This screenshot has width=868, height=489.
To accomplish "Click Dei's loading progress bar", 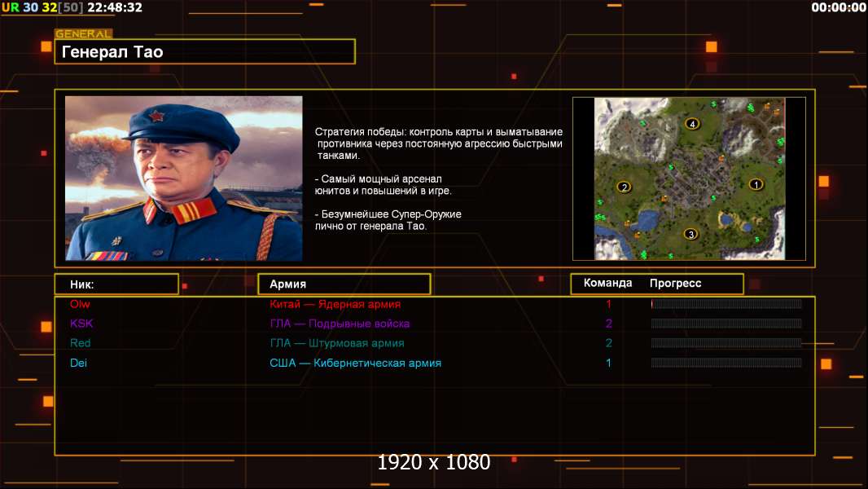I will pyautogui.click(x=726, y=363).
